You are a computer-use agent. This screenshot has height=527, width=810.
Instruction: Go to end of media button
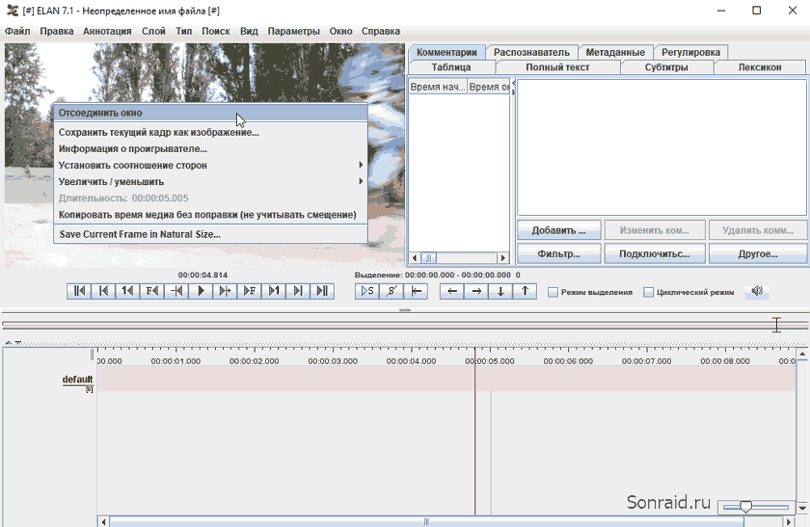click(x=322, y=291)
